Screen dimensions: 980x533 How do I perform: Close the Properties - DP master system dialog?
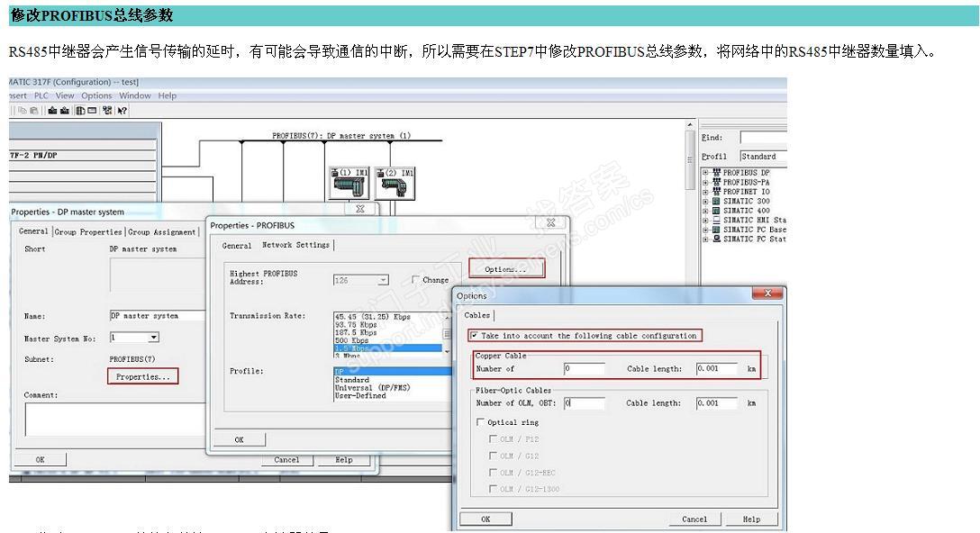[x=360, y=209]
